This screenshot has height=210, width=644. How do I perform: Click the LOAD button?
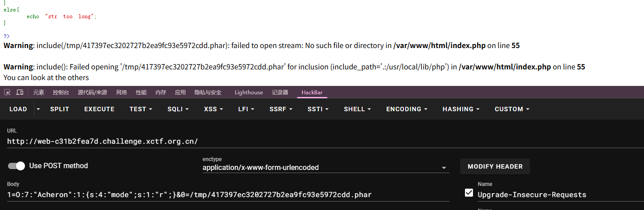pyautogui.click(x=18, y=109)
